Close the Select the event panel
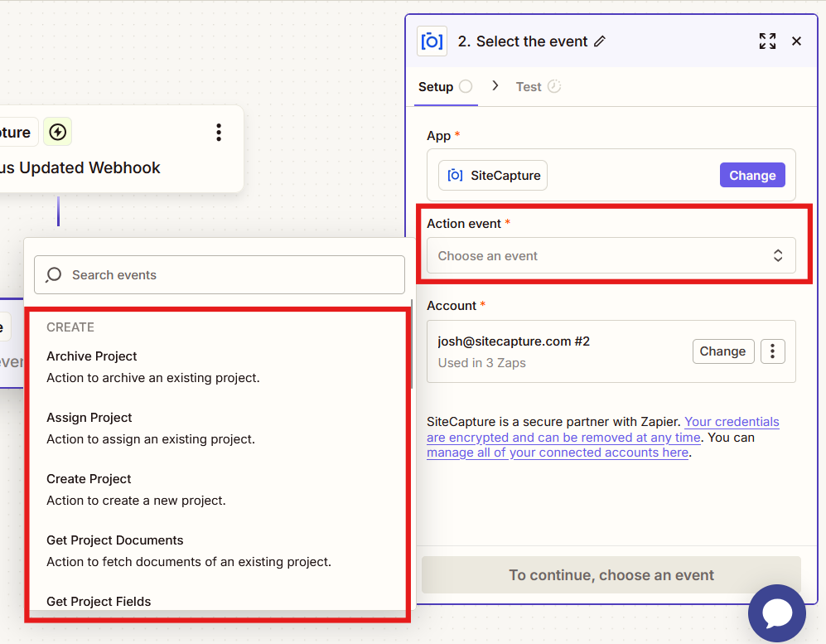 tap(796, 41)
